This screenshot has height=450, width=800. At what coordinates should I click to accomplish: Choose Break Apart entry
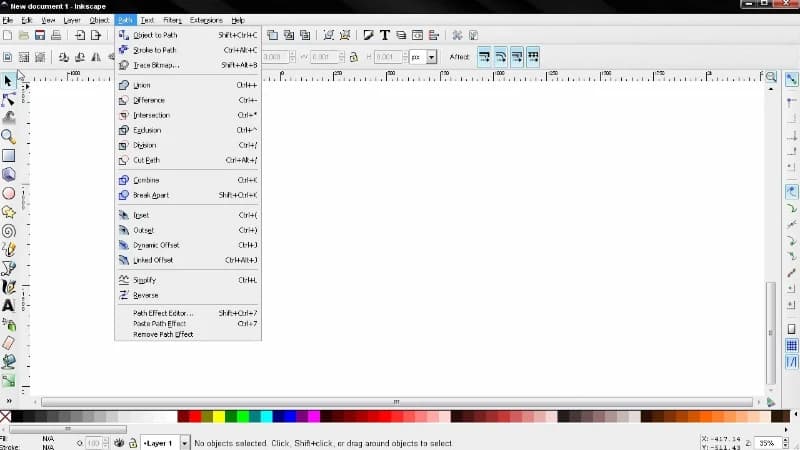(188, 195)
